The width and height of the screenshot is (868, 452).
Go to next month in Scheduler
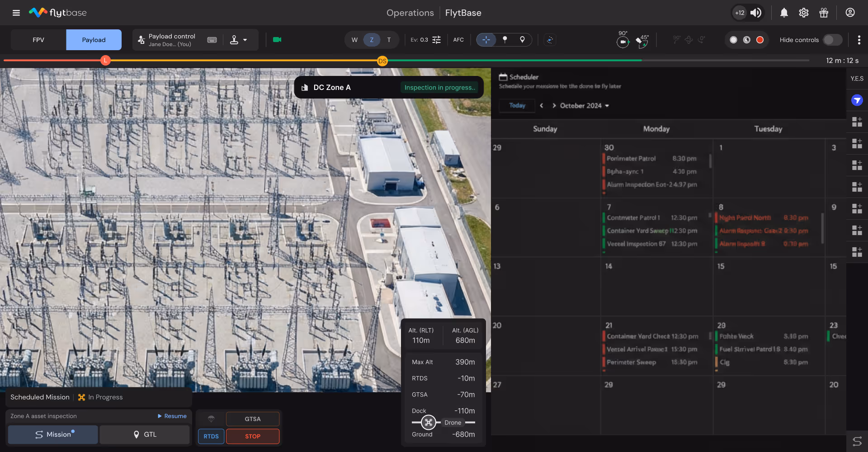(x=554, y=105)
